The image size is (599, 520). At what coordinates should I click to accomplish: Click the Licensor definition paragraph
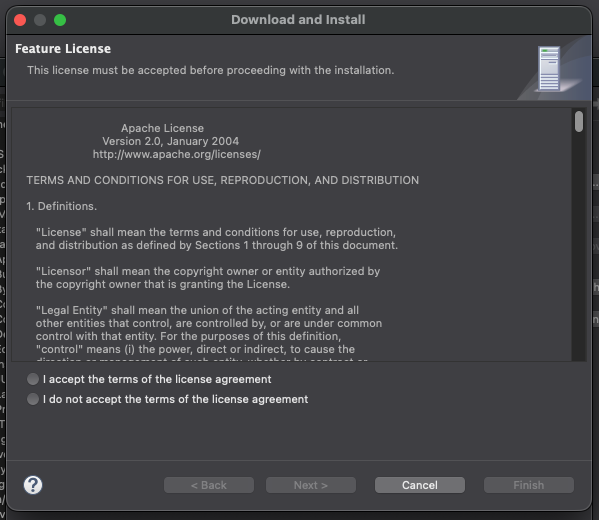208,277
